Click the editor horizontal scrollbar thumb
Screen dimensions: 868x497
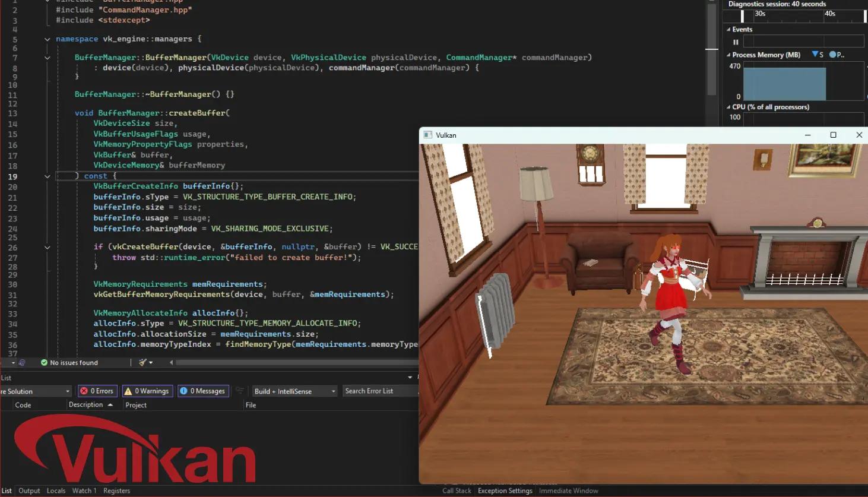(x=297, y=362)
